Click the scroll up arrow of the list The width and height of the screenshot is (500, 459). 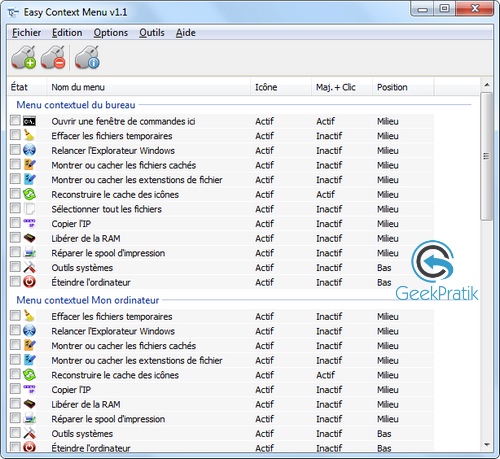coord(487,85)
